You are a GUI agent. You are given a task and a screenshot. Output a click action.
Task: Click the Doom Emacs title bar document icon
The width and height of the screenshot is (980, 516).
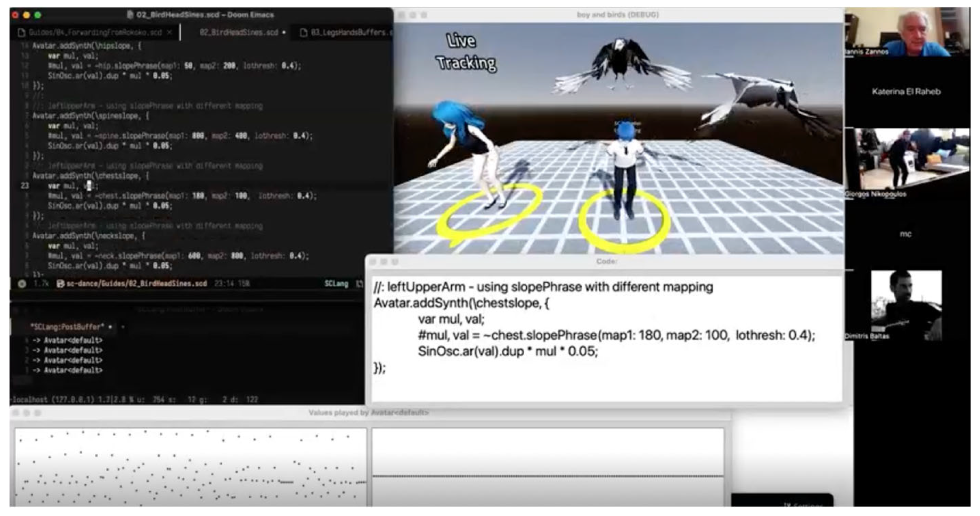point(130,15)
